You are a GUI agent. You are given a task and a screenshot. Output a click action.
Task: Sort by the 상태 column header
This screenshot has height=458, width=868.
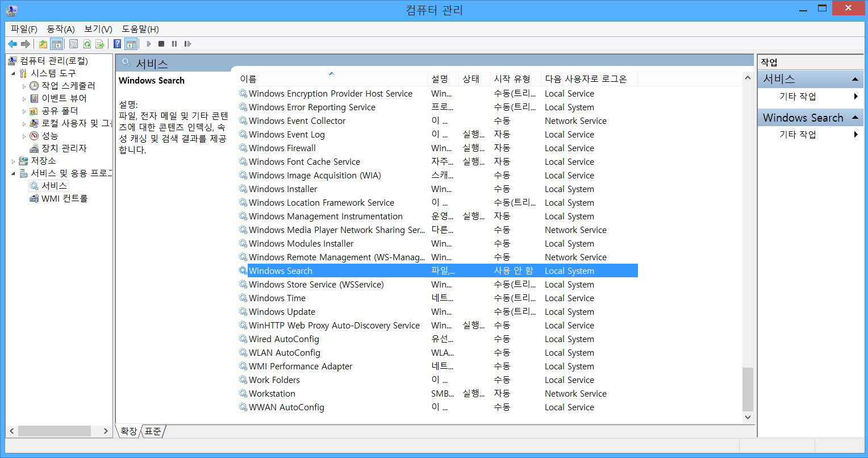[x=474, y=79]
